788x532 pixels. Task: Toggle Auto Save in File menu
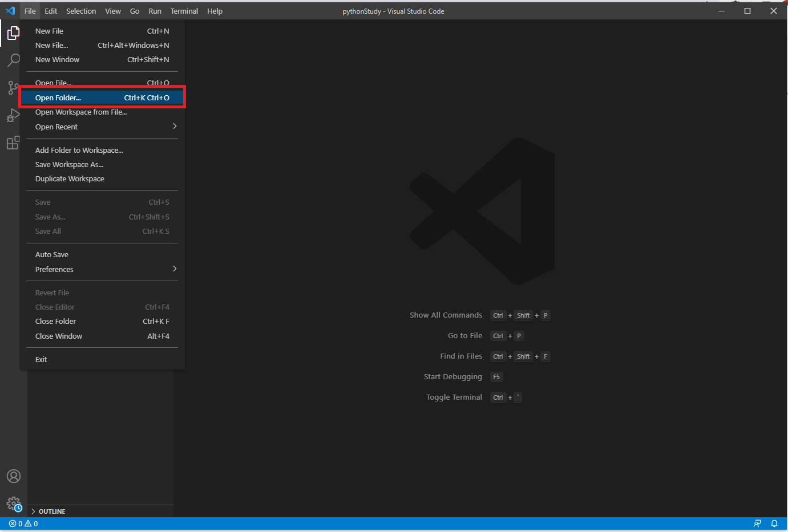tap(103, 254)
